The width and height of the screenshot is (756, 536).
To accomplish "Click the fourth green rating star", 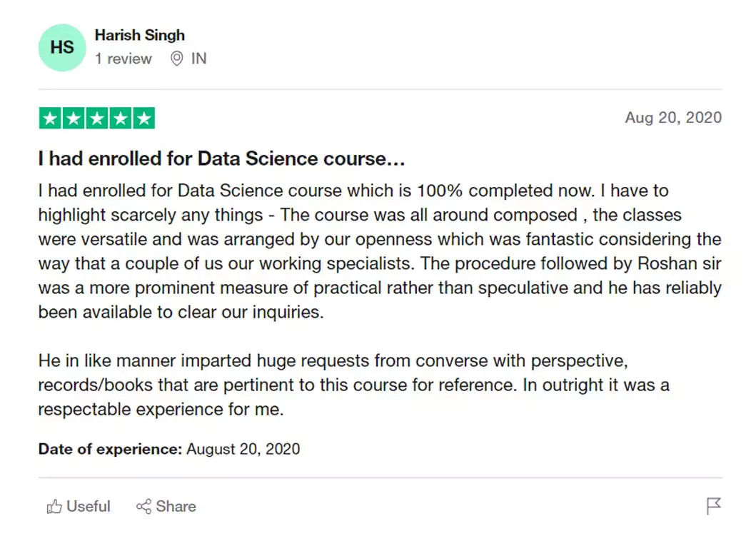I will click(x=121, y=118).
